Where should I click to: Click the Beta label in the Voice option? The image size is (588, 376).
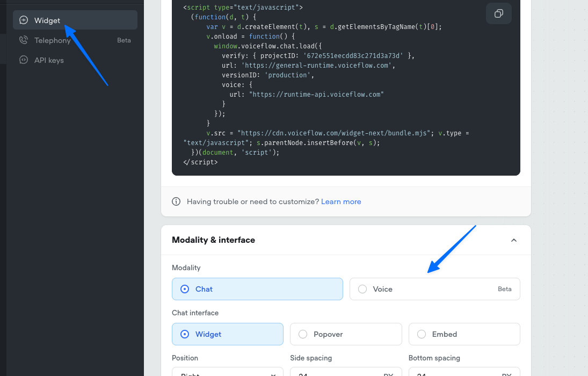pyautogui.click(x=504, y=289)
